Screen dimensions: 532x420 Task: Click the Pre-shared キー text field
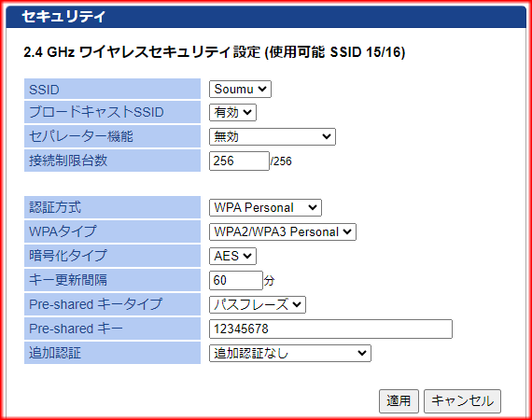(330, 329)
